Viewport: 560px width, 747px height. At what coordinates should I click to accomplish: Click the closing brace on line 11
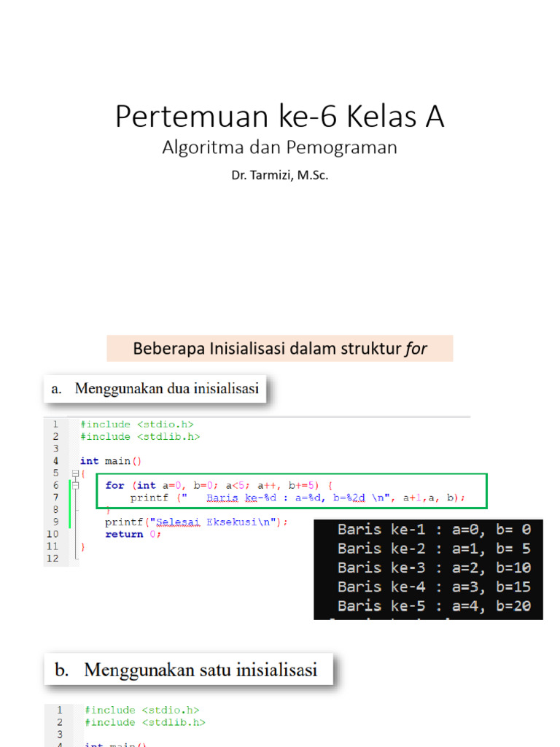tap(83, 546)
